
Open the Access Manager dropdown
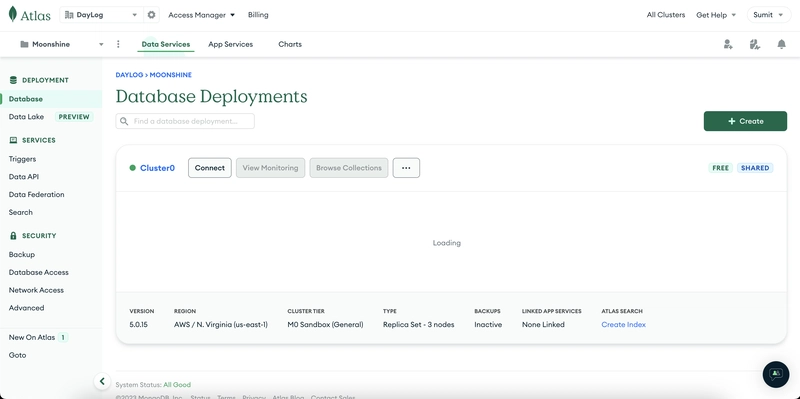coord(201,15)
